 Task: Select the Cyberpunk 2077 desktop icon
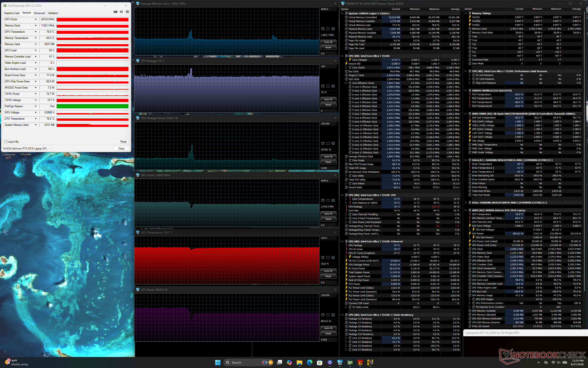pos(8,156)
